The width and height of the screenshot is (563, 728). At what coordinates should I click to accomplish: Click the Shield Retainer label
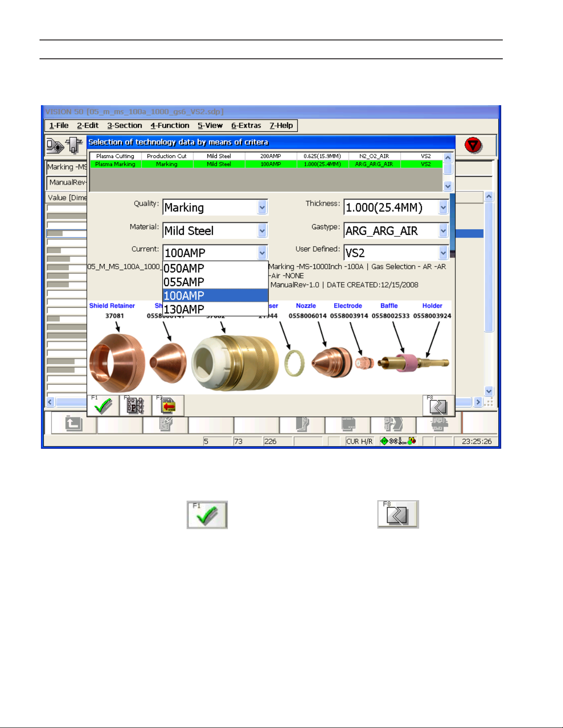click(x=112, y=305)
